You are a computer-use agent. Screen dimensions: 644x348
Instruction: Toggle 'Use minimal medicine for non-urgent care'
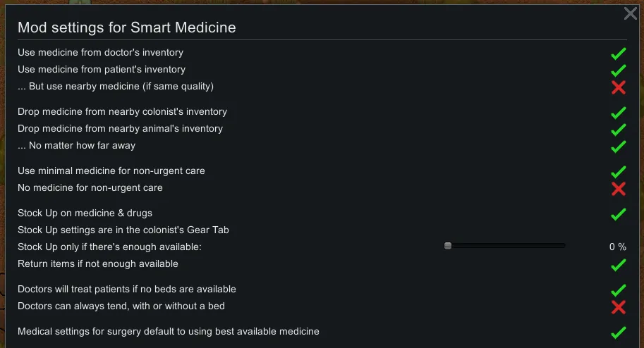[x=618, y=171]
